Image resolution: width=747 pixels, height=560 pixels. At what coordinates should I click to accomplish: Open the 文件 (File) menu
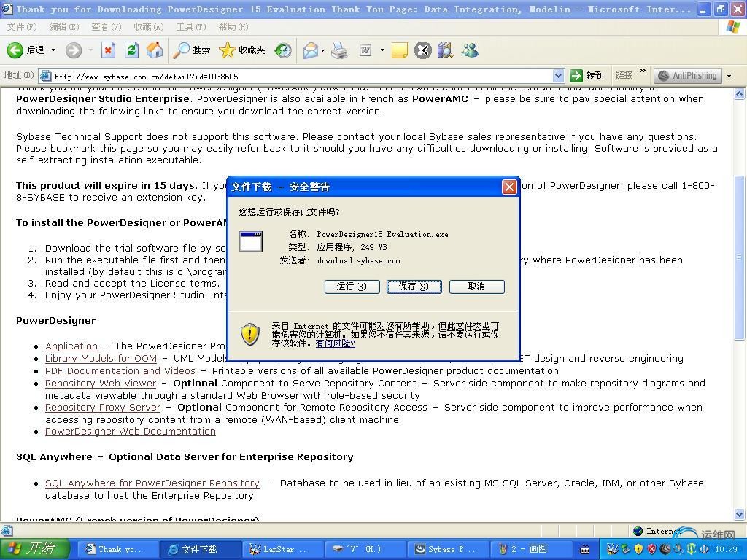(x=21, y=27)
